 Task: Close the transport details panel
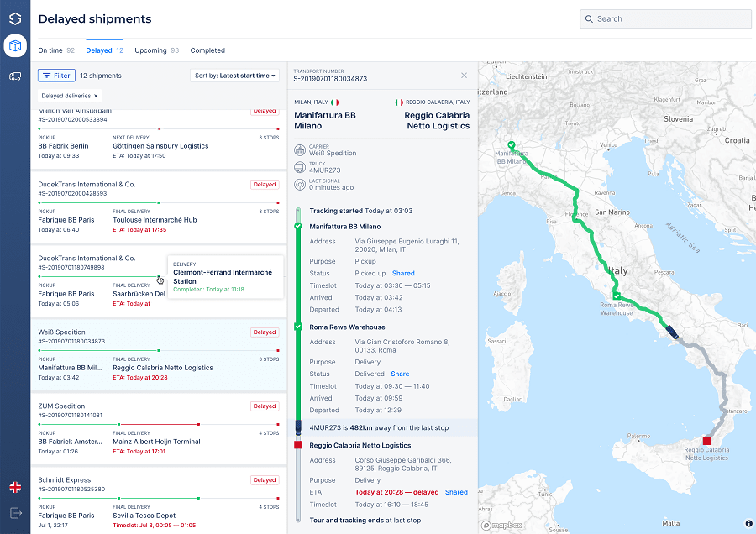[463, 75]
